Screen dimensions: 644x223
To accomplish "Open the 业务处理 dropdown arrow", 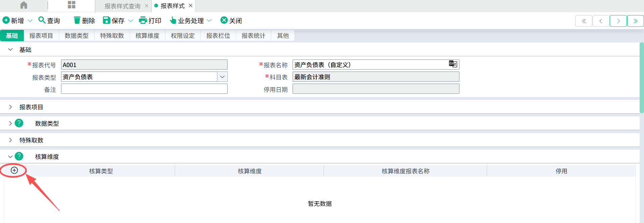I will (209, 20).
